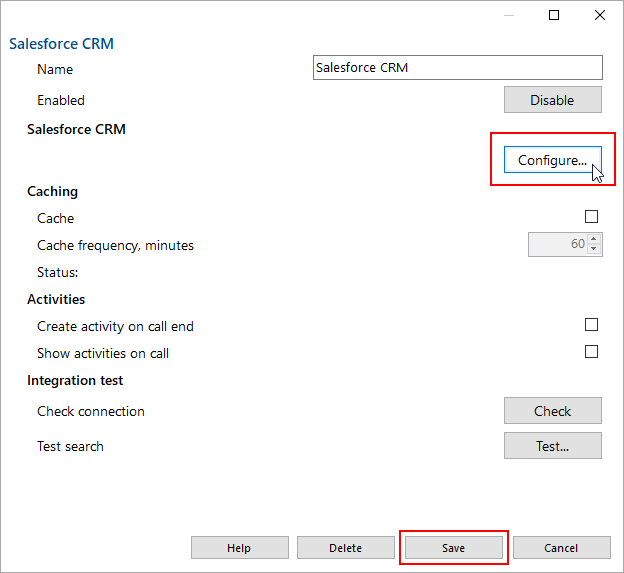624x573 pixels.
Task: Open the Help button
Action: coord(240,548)
